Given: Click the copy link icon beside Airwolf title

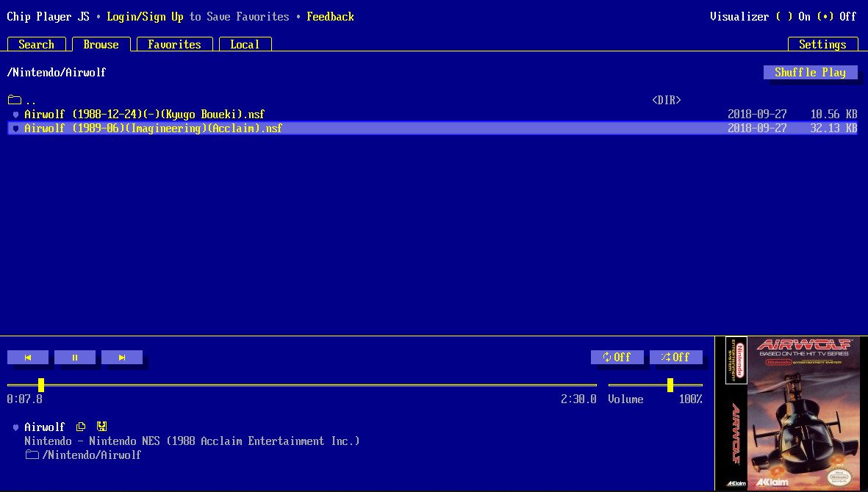Looking at the screenshot, I should point(82,427).
